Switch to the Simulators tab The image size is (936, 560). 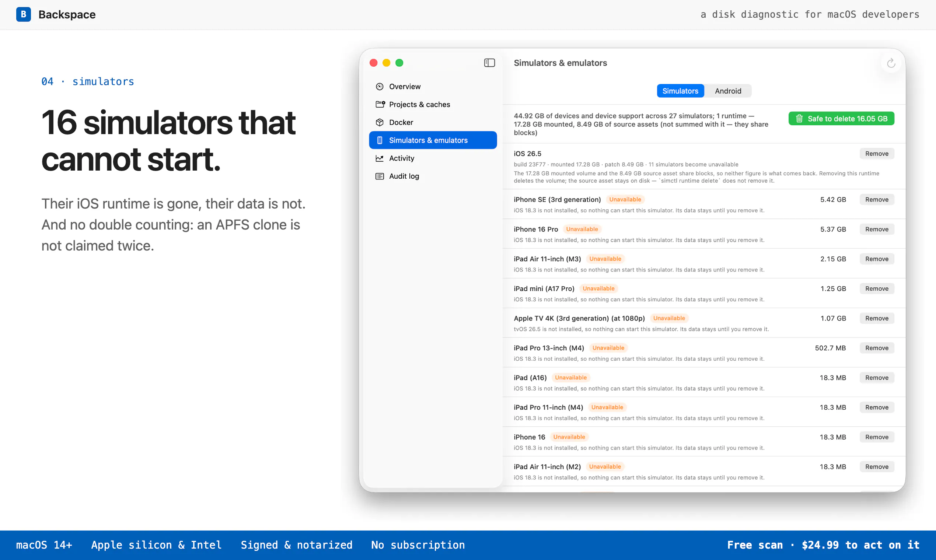pos(681,91)
